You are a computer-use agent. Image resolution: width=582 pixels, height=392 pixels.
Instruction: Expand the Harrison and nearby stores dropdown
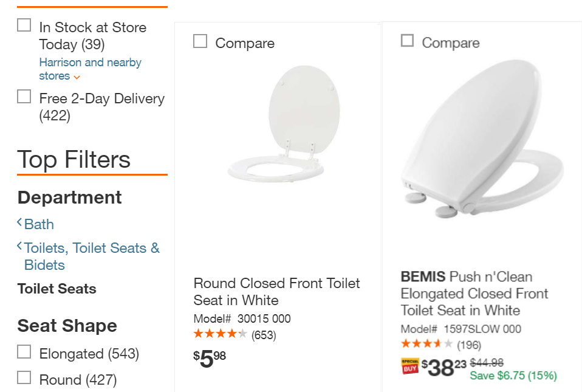tap(77, 77)
